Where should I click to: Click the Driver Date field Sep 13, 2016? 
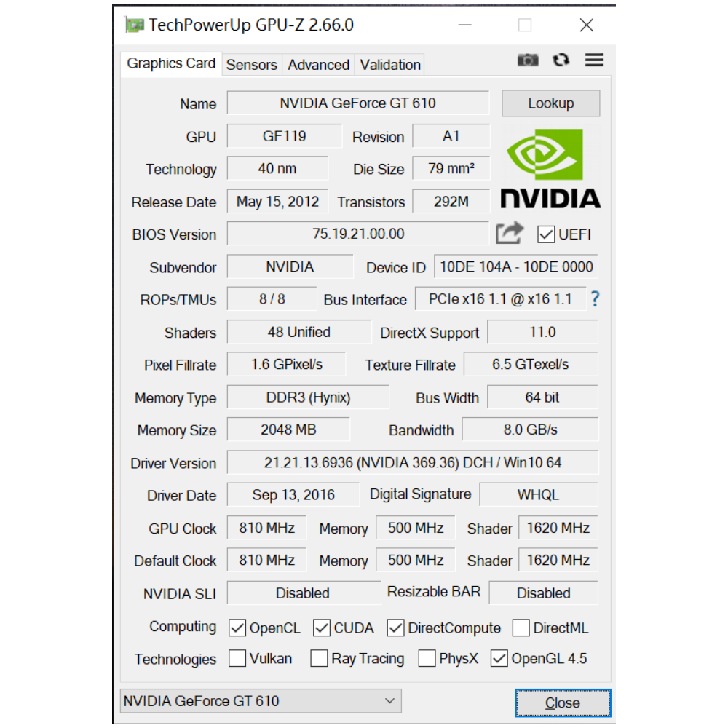(293, 495)
